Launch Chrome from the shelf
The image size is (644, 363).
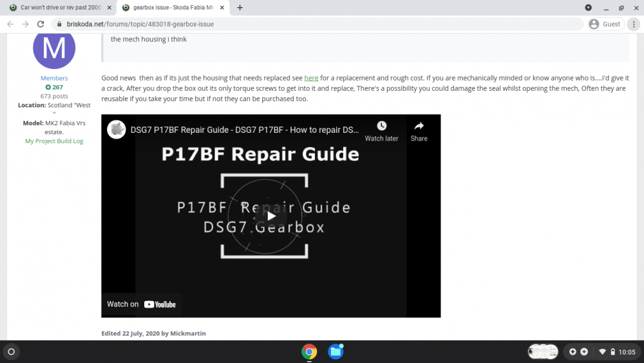click(309, 352)
